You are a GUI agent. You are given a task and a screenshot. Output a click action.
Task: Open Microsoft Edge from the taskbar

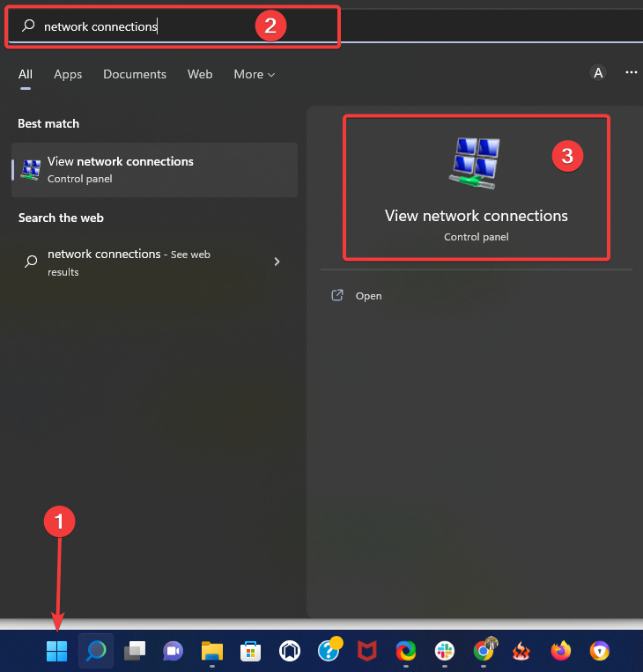point(406,652)
